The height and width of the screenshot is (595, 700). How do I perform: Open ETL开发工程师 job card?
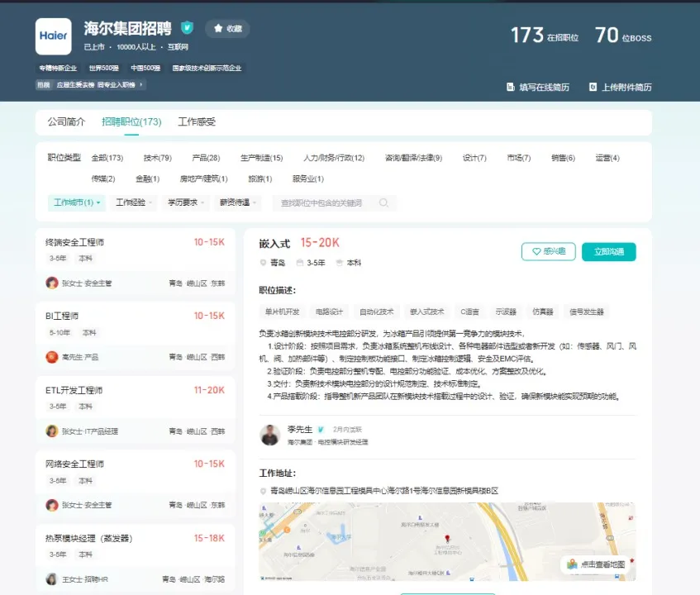coord(136,411)
